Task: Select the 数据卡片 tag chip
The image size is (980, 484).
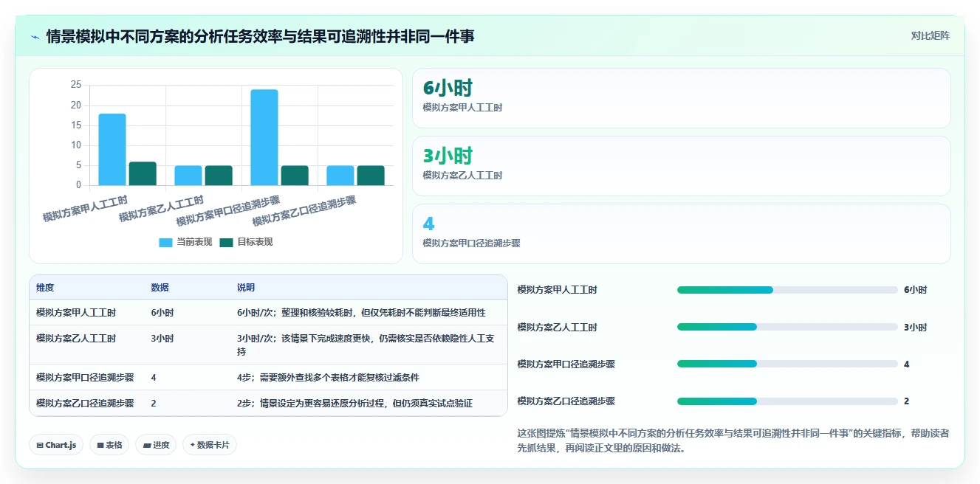Action: coord(210,445)
